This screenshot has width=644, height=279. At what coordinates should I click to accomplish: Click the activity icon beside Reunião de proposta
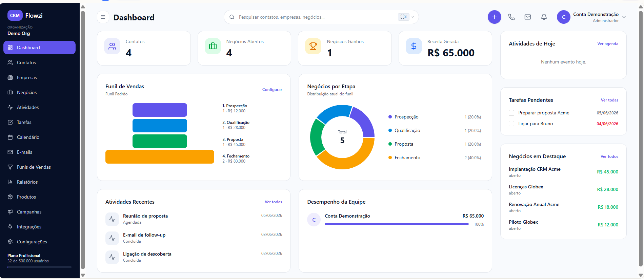(112, 219)
